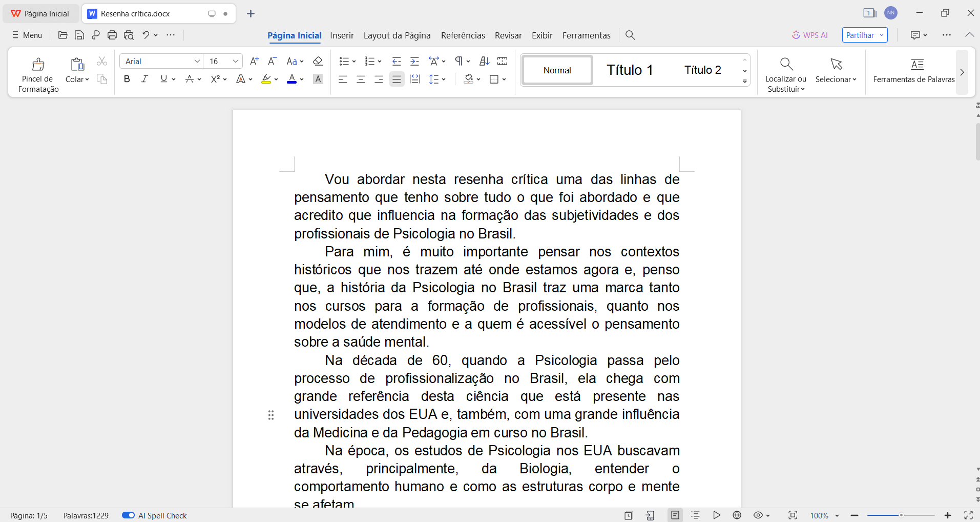Apply the Normal style

click(x=557, y=70)
